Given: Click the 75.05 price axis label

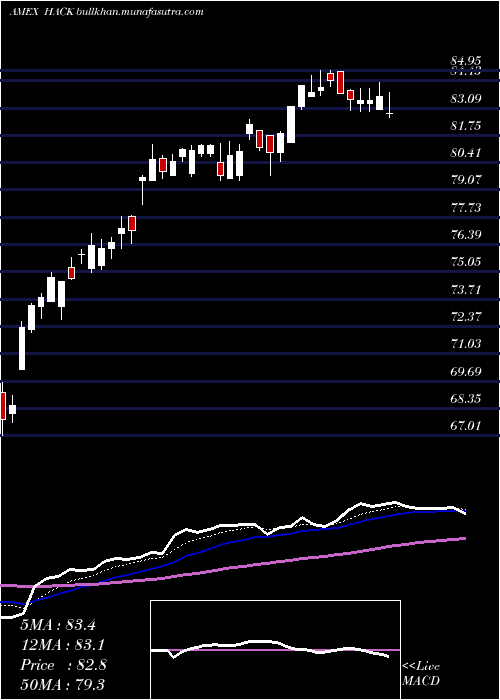Looking at the screenshot, I should [x=466, y=262].
